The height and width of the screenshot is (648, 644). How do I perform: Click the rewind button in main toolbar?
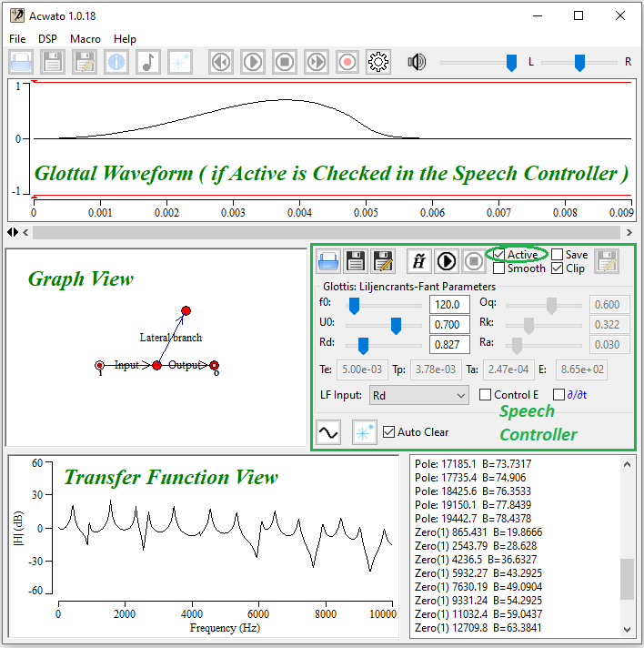(220, 62)
